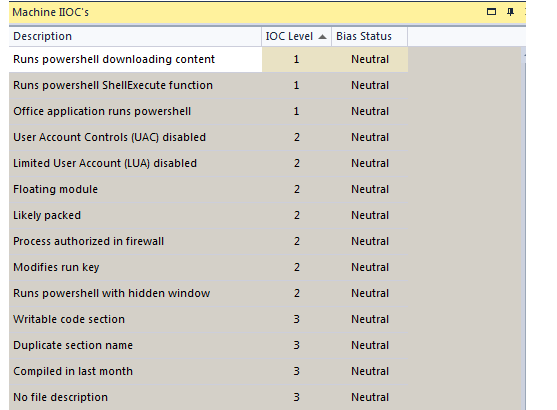The width and height of the screenshot is (557, 410).
Task: Sort by IOC Level column header
Action: 297,36
